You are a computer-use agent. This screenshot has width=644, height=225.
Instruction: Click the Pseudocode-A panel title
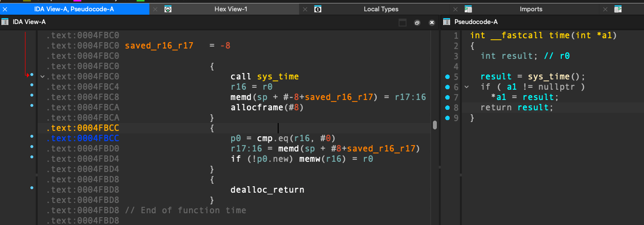click(x=476, y=22)
